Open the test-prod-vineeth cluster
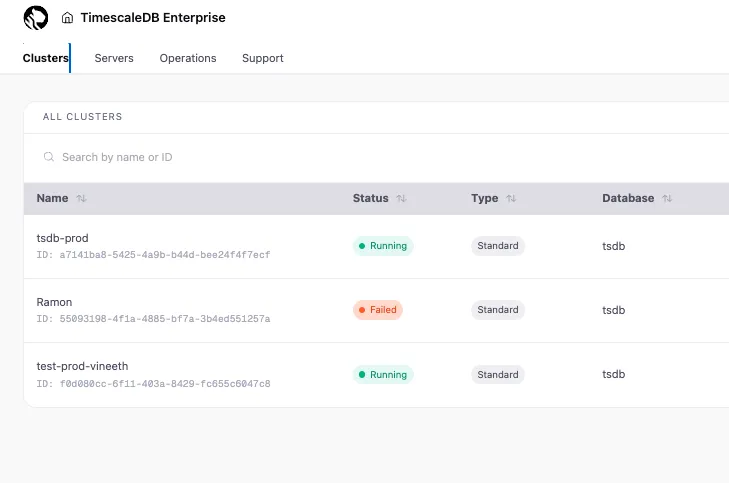Screen dimensions: 729x483 [x=82, y=366]
